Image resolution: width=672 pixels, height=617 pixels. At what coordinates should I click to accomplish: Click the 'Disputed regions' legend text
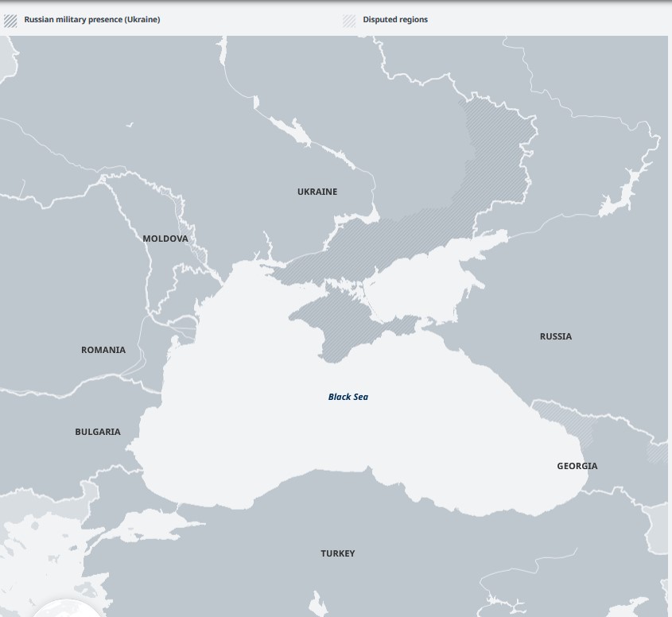tap(395, 20)
